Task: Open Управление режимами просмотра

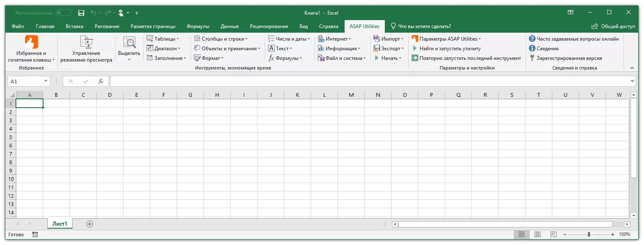Action: 86,49
